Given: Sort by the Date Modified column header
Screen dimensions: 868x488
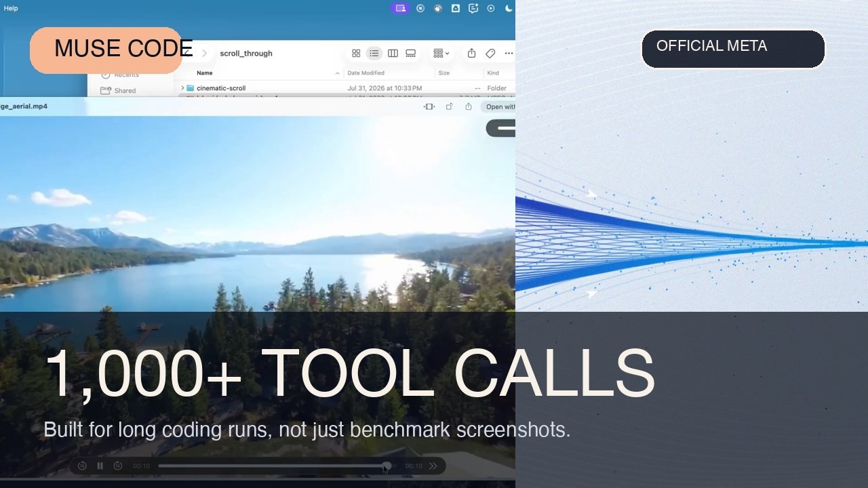Looking at the screenshot, I should 366,73.
